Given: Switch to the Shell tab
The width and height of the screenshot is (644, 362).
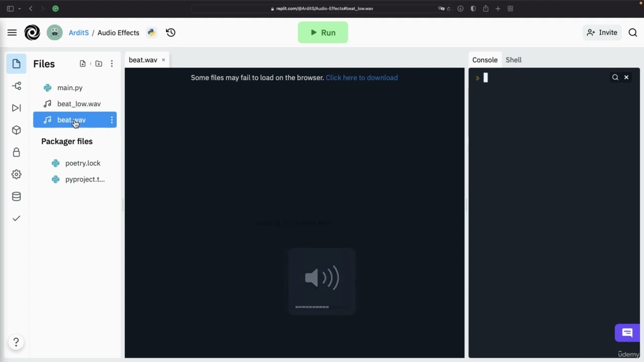Looking at the screenshot, I should 514,60.
